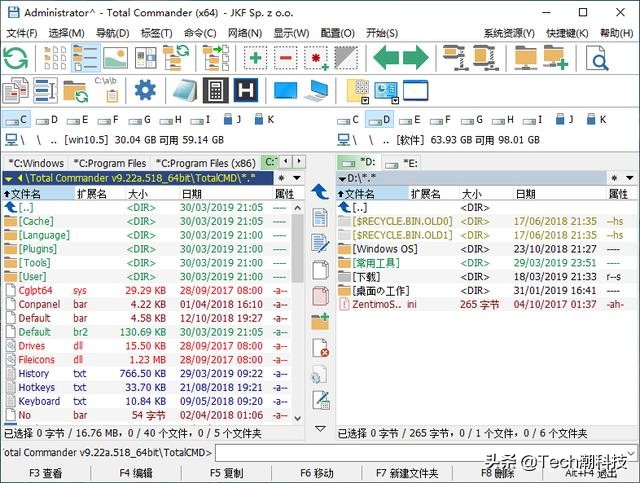Click the red minus unselect icon

(284, 58)
